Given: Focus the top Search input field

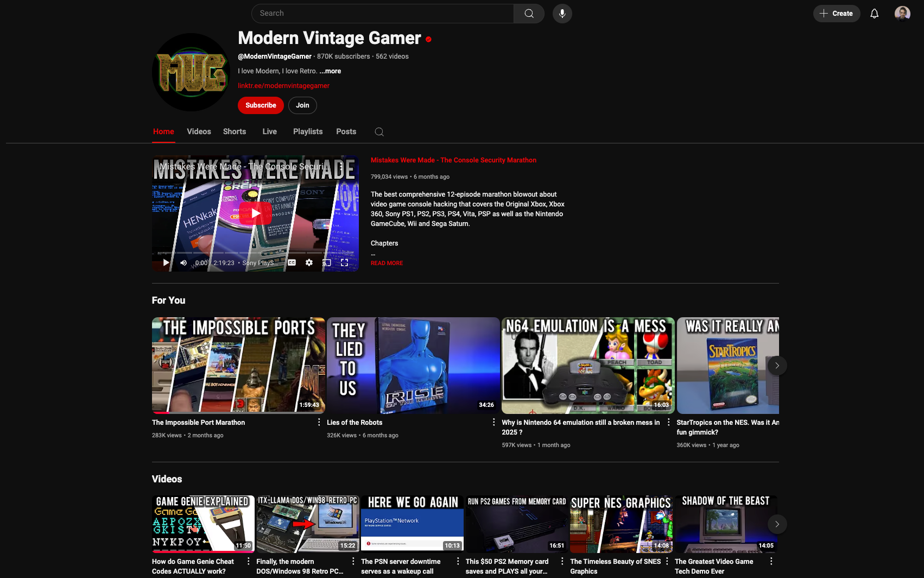Looking at the screenshot, I should tap(383, 14).
